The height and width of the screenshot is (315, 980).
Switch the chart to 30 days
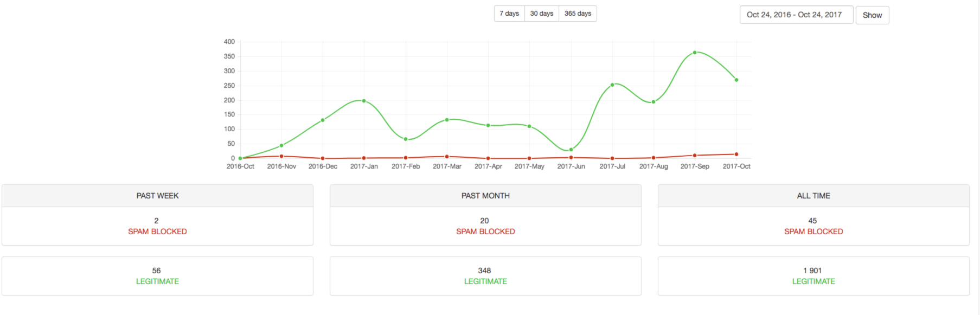pos(541,14)
